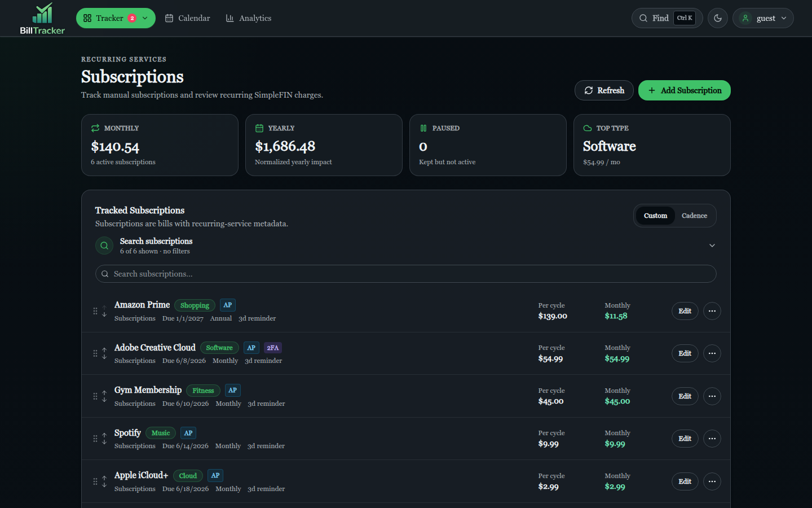Edit the Apple iCloud+ subscription

pos(685,481)
